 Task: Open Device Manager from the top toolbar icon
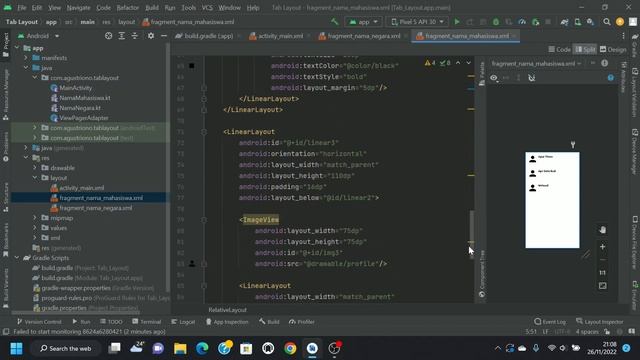[578, 22]
